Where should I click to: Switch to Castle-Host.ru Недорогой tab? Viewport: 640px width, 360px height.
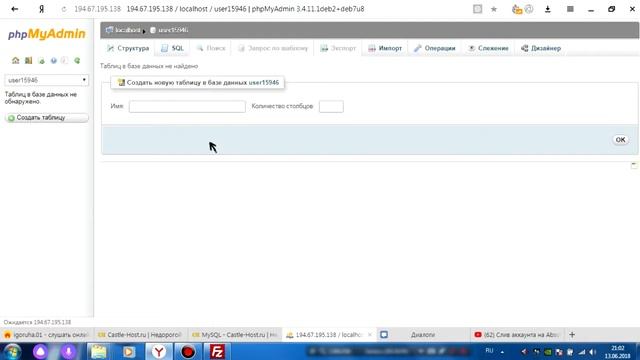tap(140, 335)
